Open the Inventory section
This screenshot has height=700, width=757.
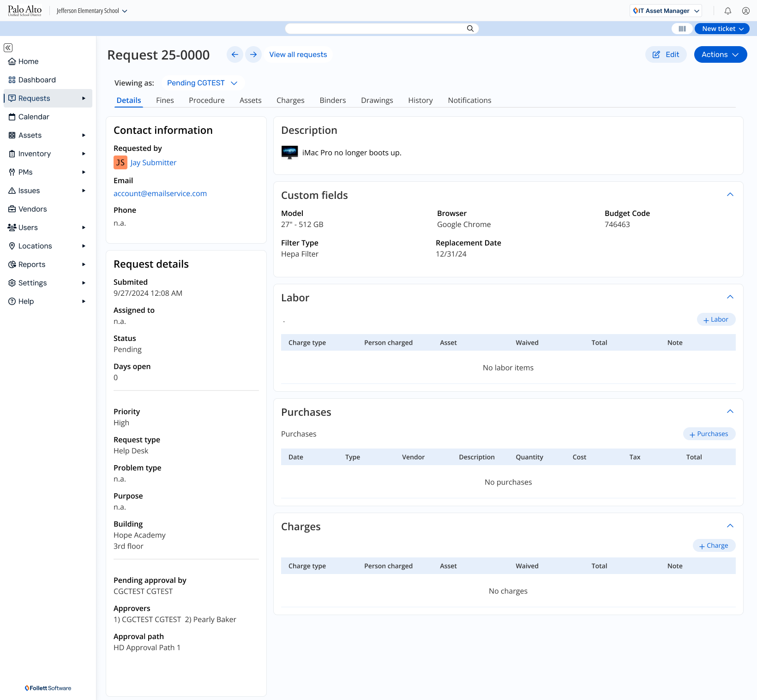(x=34, y=154)
